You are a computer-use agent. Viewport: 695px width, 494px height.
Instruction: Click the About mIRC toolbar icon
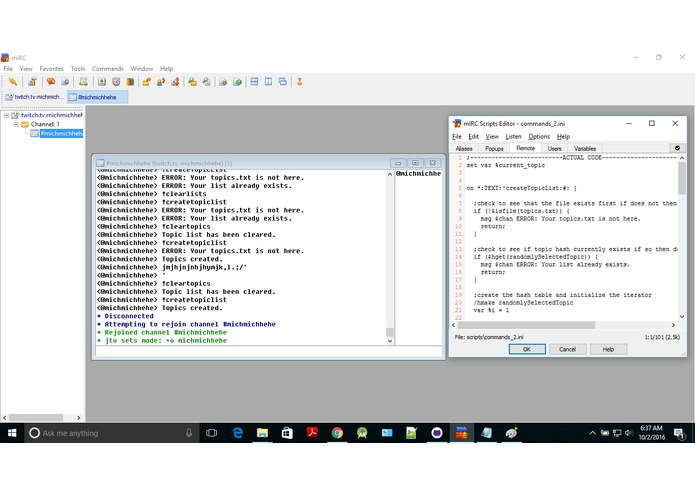tap(300, 82)
